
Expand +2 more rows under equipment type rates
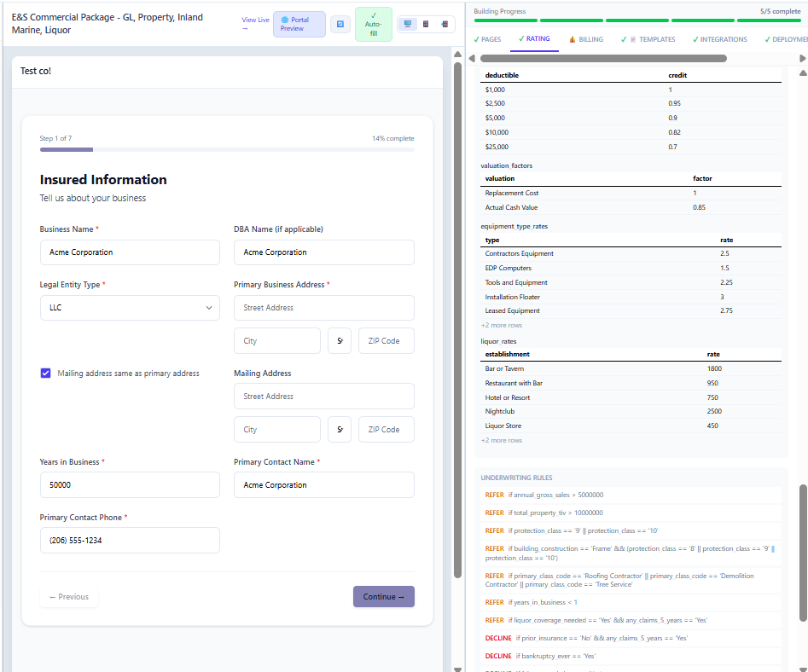point(501,325)
